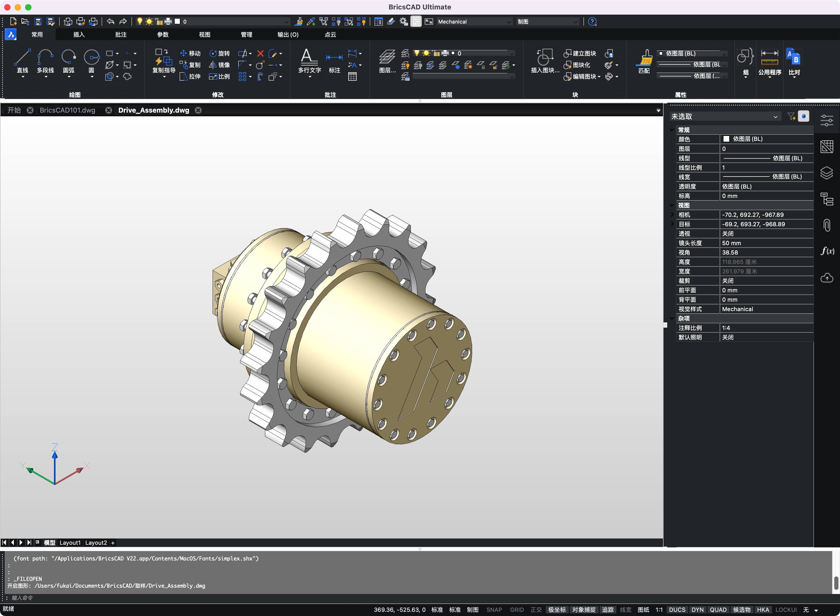This screenshot has height=616, width=840.
Task: Click the 移动 move button
Action: click(x=190, y=54)
